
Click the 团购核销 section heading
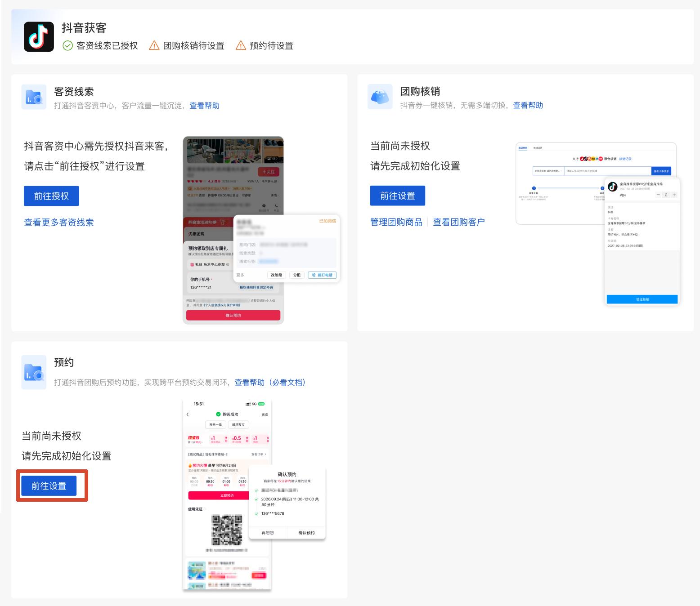[420, 91]
